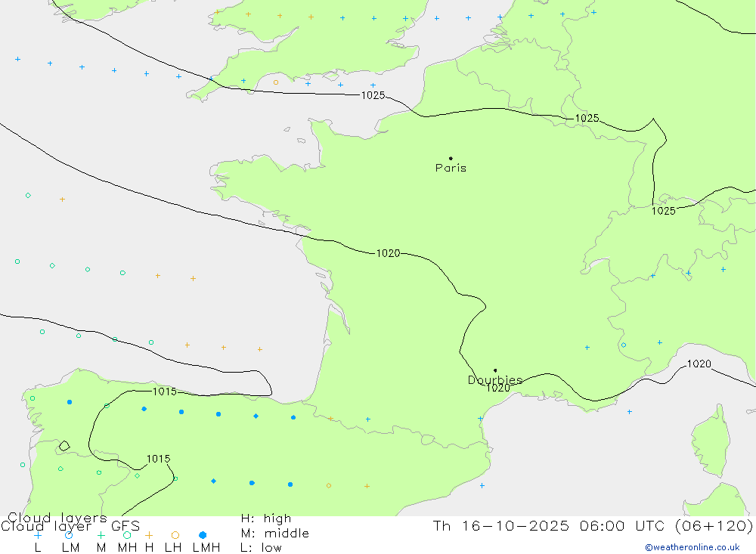This screenshot has height=554, width=756.
Task: Click the Dourbies city dot marker
Action: tap(495, 370)
